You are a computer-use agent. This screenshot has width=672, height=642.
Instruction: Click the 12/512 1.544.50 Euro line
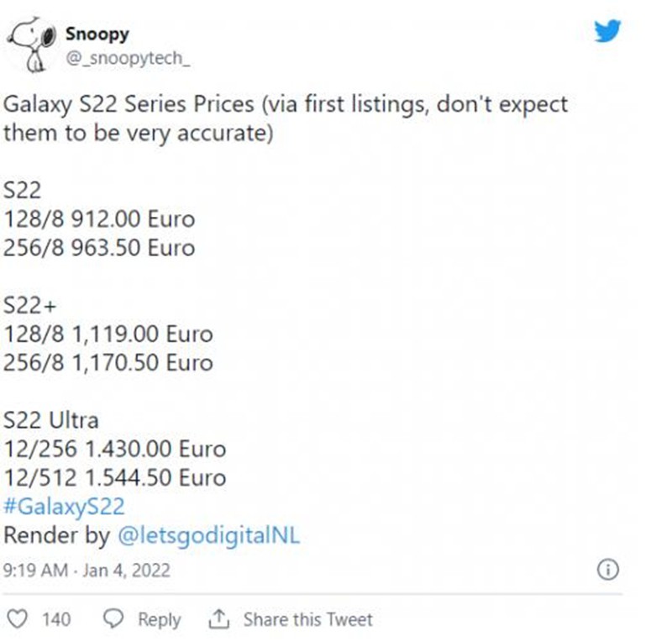(x=114, y=478)
